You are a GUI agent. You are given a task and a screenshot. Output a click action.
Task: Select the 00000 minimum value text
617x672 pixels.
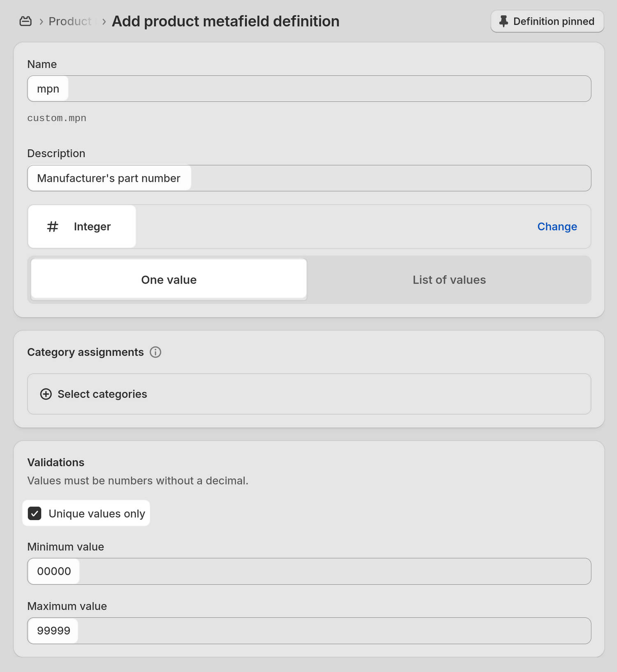[53, 571]
